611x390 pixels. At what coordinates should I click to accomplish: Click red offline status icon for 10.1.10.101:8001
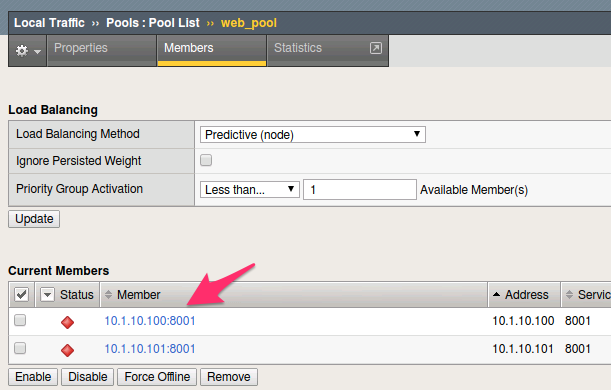click(x=67, y=350)
